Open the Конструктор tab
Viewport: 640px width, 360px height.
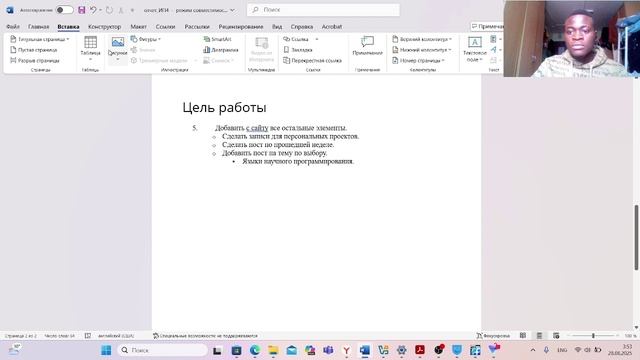tap(104, 27)
